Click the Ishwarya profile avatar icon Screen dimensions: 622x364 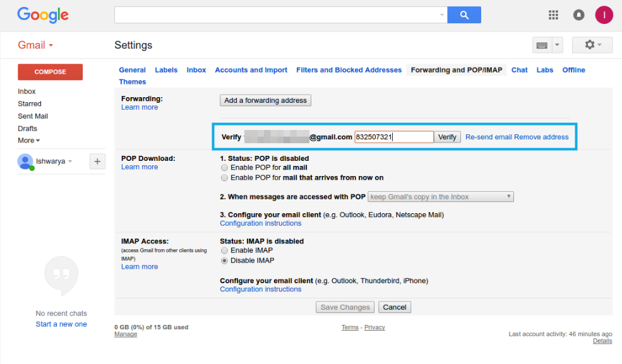(25, 161)
